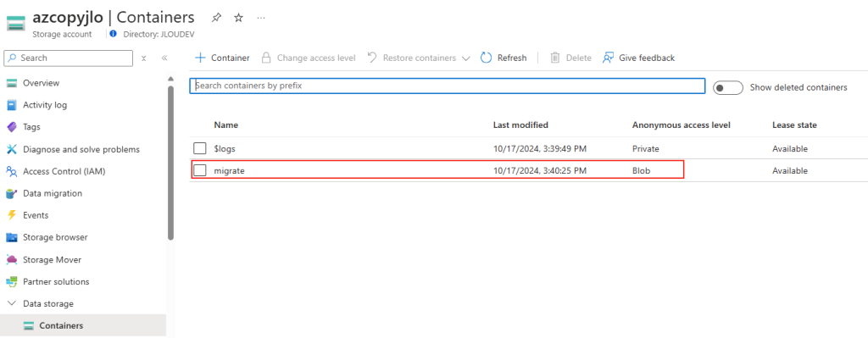The width and height of the screenshot is (868, 338).
Task: Click the Events lightning bolt icon
Action: [12, 215]
